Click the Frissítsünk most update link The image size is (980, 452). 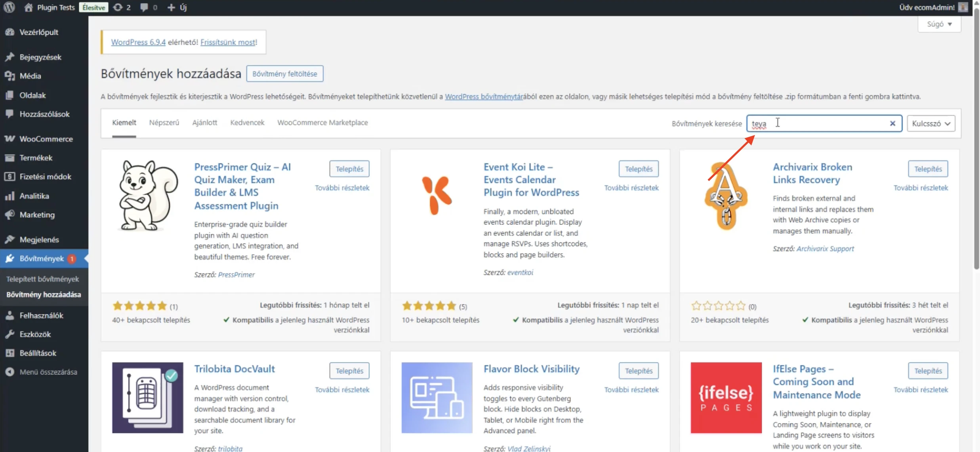click(228, 42)
